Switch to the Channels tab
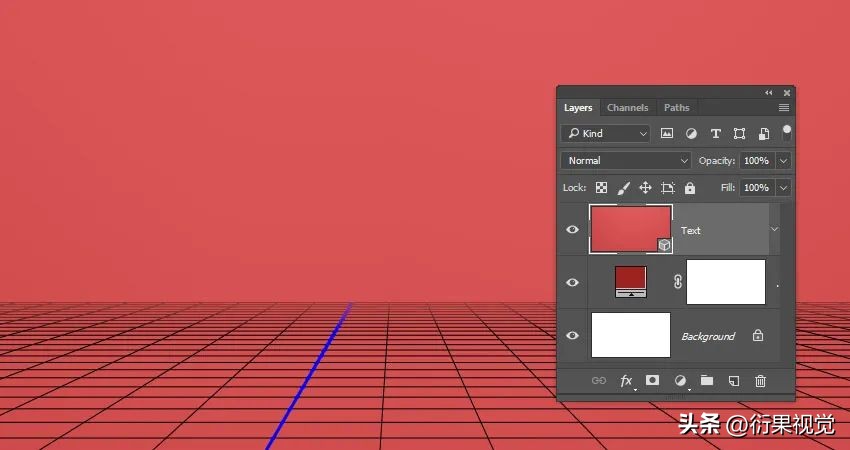Image resolution: width=850 pixels, height=450 pixels. 627,107
